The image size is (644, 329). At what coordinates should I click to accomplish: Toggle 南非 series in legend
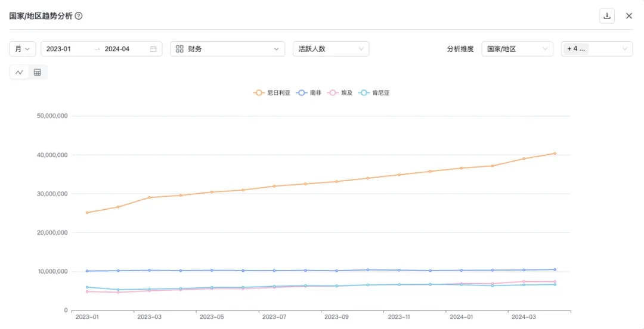pyautogui.click(x=308, y=93)
